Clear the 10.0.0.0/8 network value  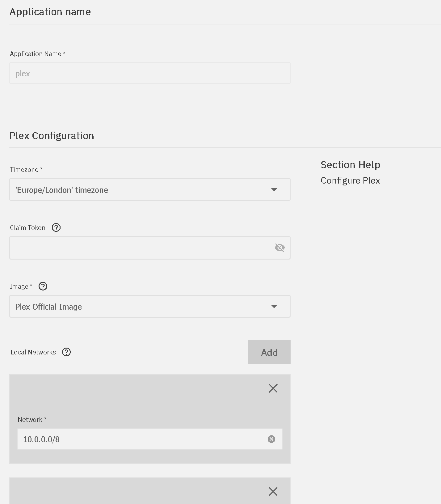[x=271, y=439]
